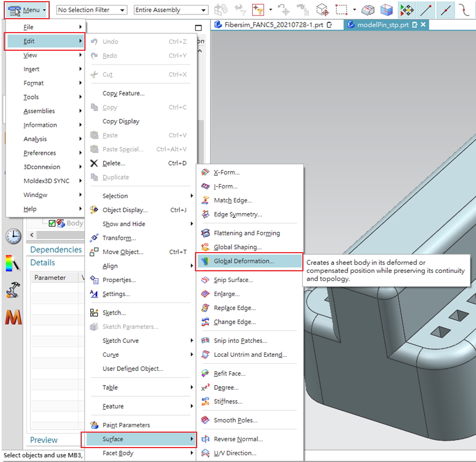This screenshot has height=462, width=476.
Task: Click the Reverse Normal icon
Action: click(205, 438)
